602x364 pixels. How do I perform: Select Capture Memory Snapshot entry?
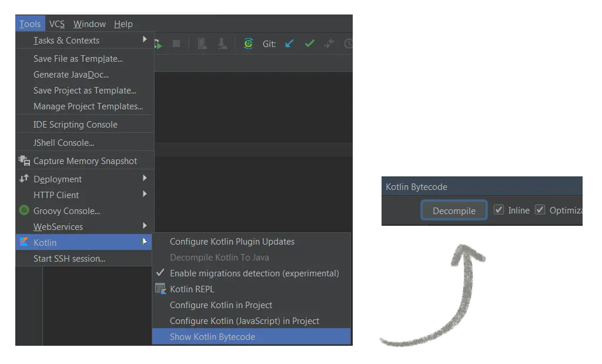coord(85,161)
